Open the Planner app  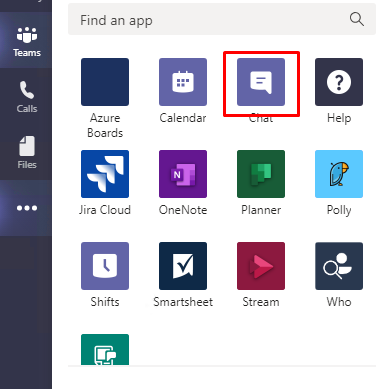261,174
